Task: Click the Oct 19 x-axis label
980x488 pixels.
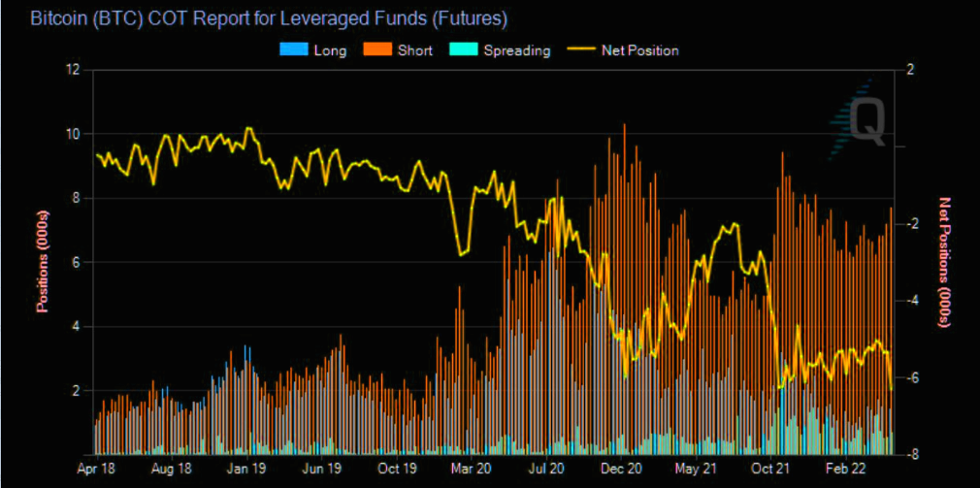Action: coord(398,468)
